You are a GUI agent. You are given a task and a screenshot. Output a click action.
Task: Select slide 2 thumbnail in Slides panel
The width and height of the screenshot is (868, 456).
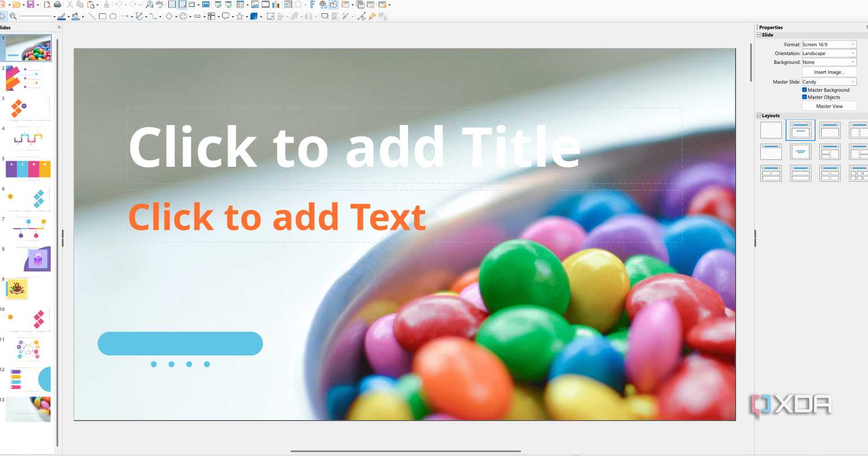coord(28,78)
